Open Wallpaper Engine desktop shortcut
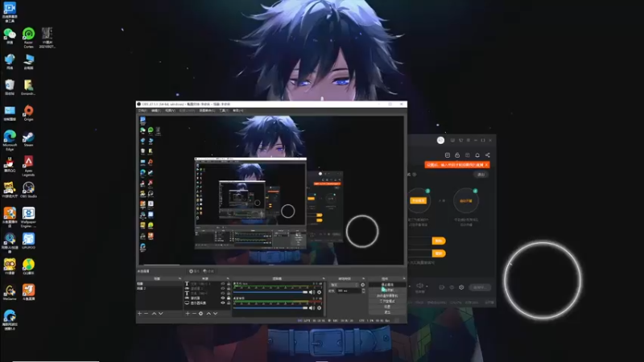Image resolution: width=644 pixels, height=362 pixels. (28, 217)
